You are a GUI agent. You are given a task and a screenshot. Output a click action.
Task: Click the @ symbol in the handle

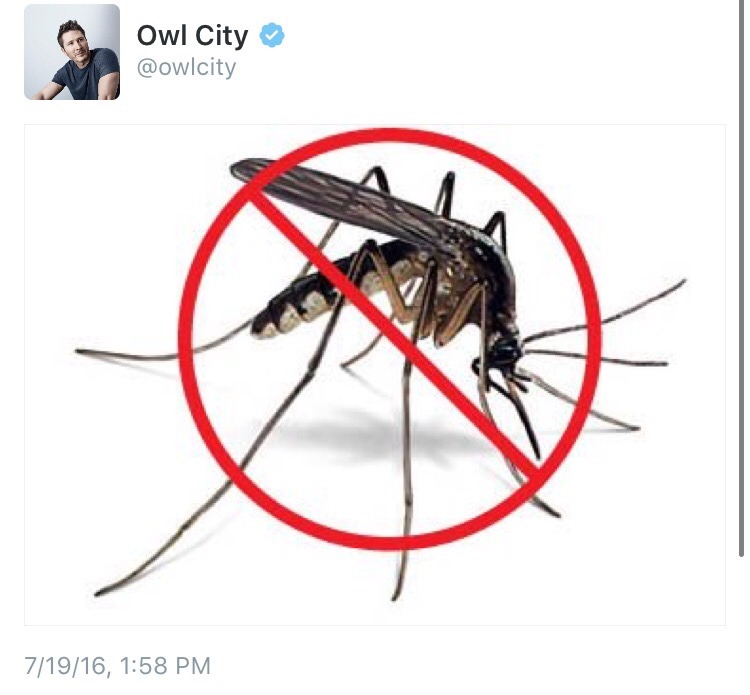point(147,68)
